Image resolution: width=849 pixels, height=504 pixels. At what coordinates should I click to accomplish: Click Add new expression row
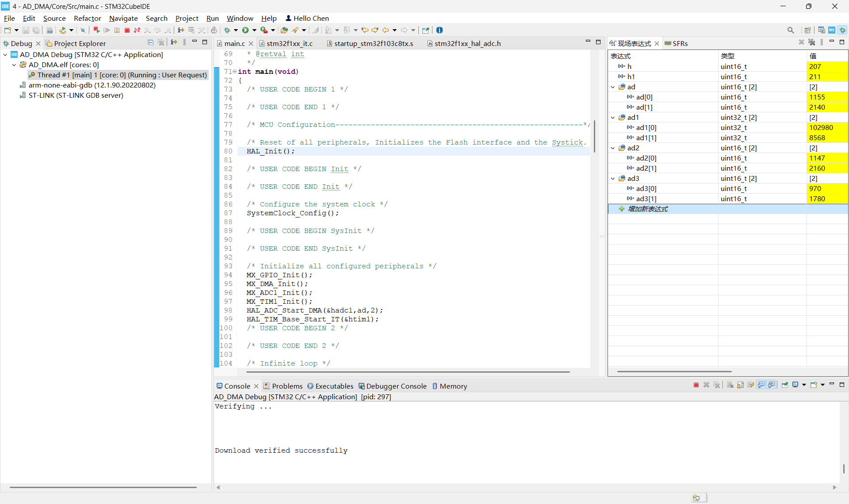(x=647, y=209)
